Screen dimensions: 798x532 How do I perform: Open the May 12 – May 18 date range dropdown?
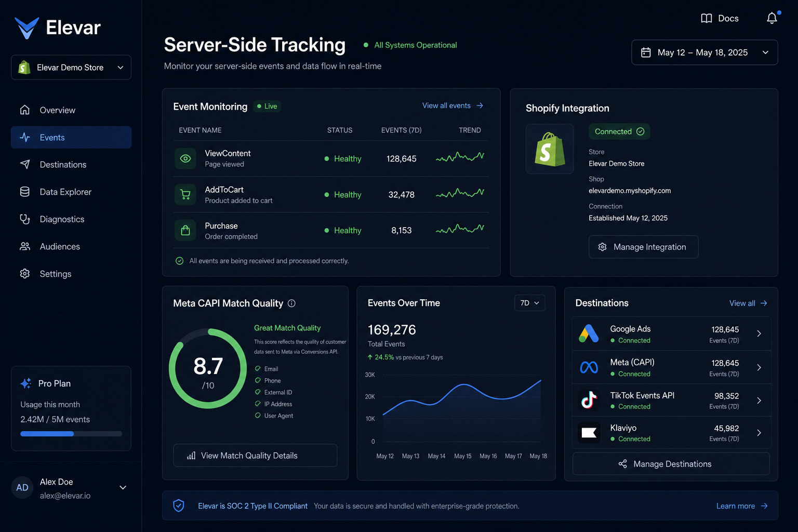coord(704,52)
